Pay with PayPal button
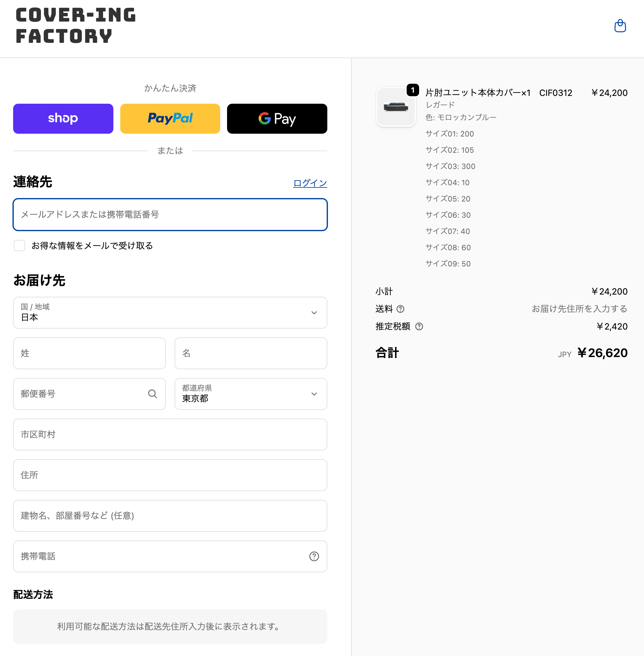The image size is (644, 656). (x=170, y=119)
